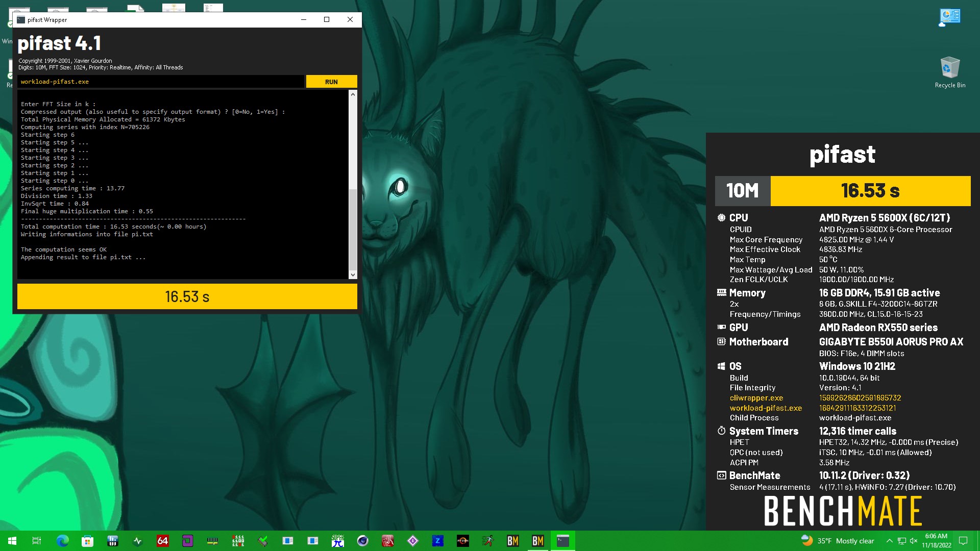Click 'AMD Radeon RX550 series' GPU value
980x551 pixels.
[878, 328]
